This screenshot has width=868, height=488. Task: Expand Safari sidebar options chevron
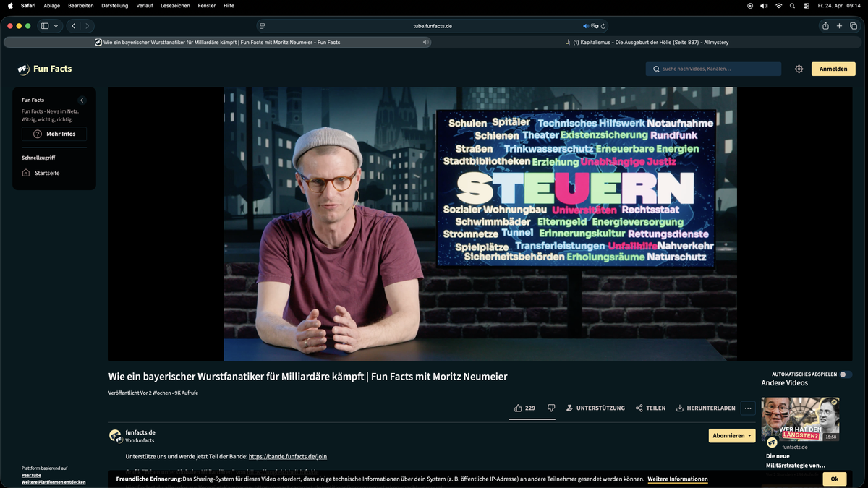coord(56,26)
